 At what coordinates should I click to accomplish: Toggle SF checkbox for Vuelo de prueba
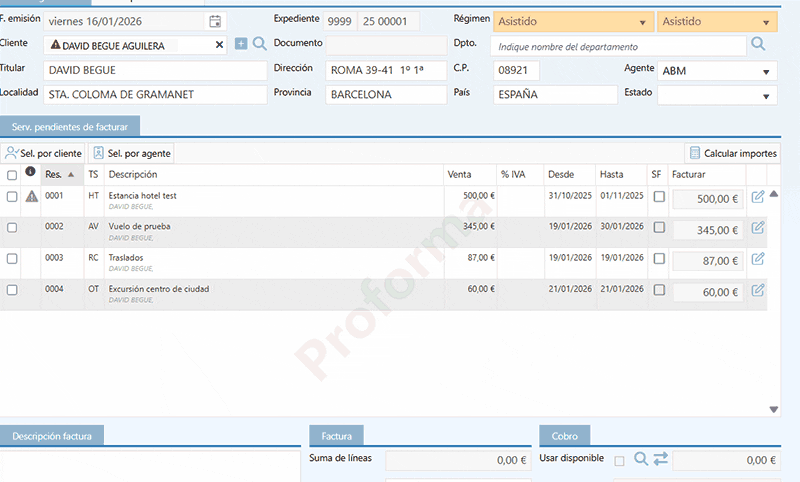(659, 227)
